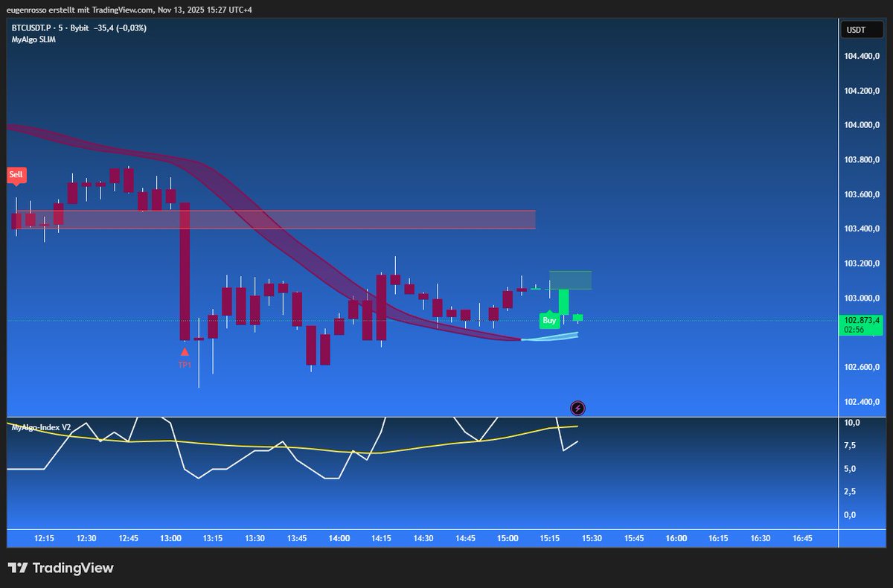This screenshot has height=588, width=893.
Task: Select the MyAlgo SLIM indicator label
Action: [33, 39]
